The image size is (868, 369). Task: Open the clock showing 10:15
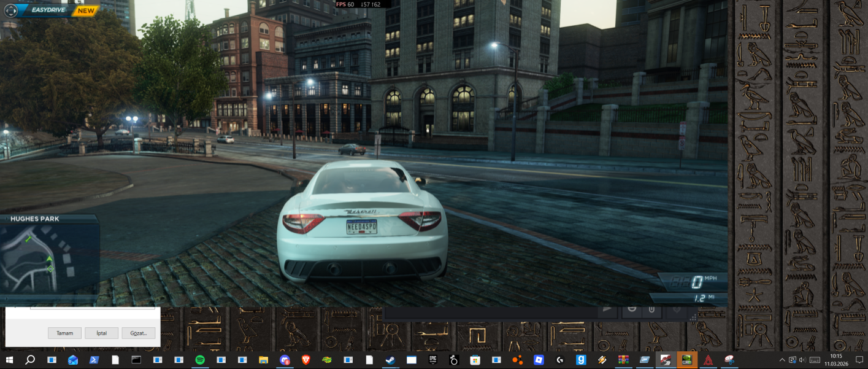[x=835, y=360]
